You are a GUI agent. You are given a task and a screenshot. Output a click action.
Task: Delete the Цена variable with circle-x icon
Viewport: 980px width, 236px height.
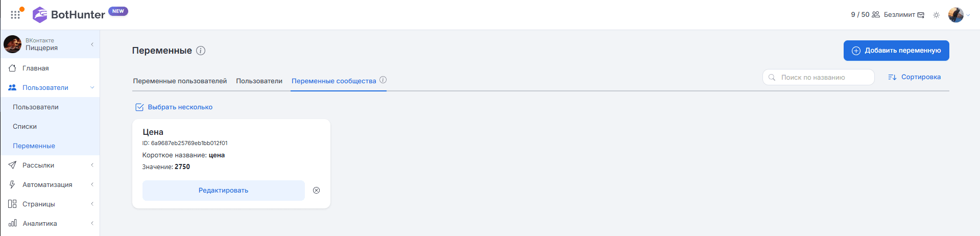click(316, 191)
